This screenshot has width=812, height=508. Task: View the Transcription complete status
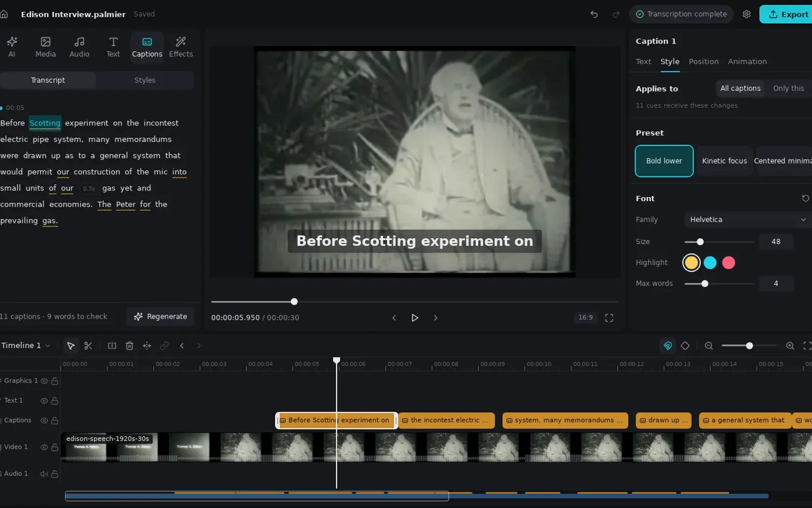pos(682,14)
